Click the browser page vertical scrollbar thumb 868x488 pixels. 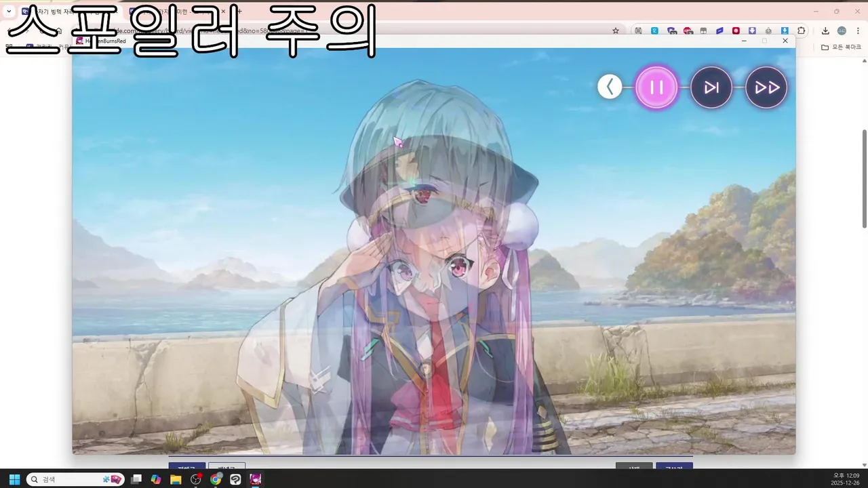[x=864, y=178]
